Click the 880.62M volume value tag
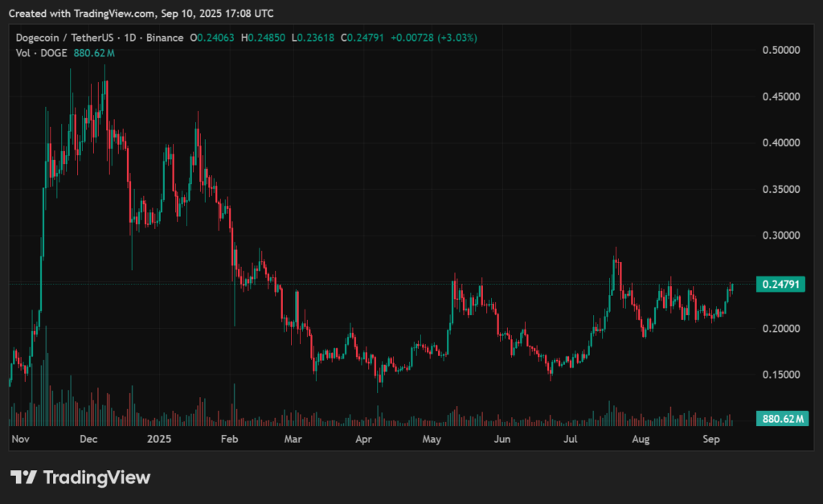 (782, 418)
